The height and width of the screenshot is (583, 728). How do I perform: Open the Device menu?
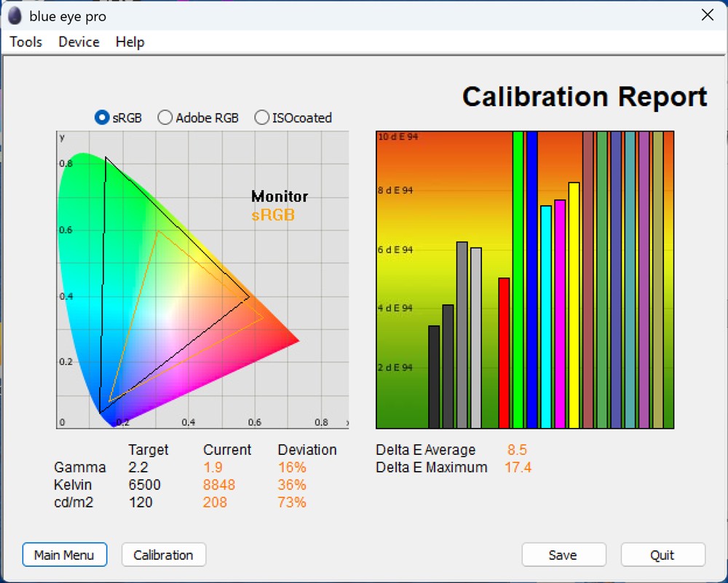click(79, 42)
